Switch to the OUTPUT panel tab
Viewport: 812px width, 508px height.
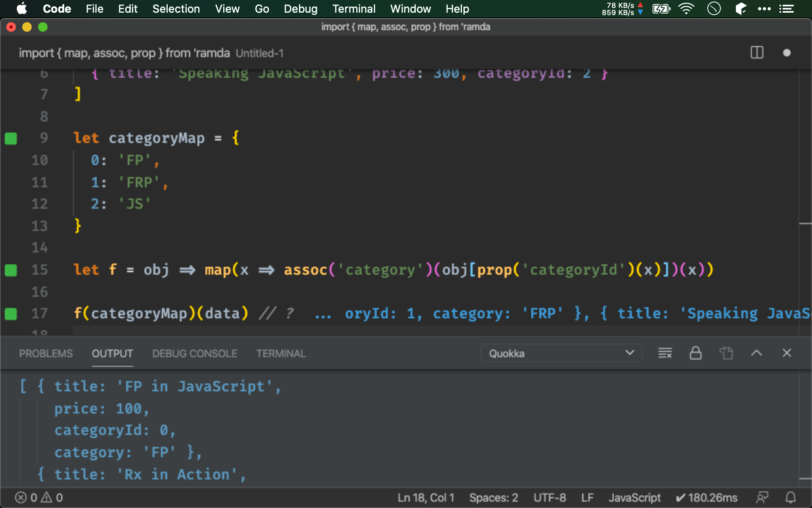112,353
